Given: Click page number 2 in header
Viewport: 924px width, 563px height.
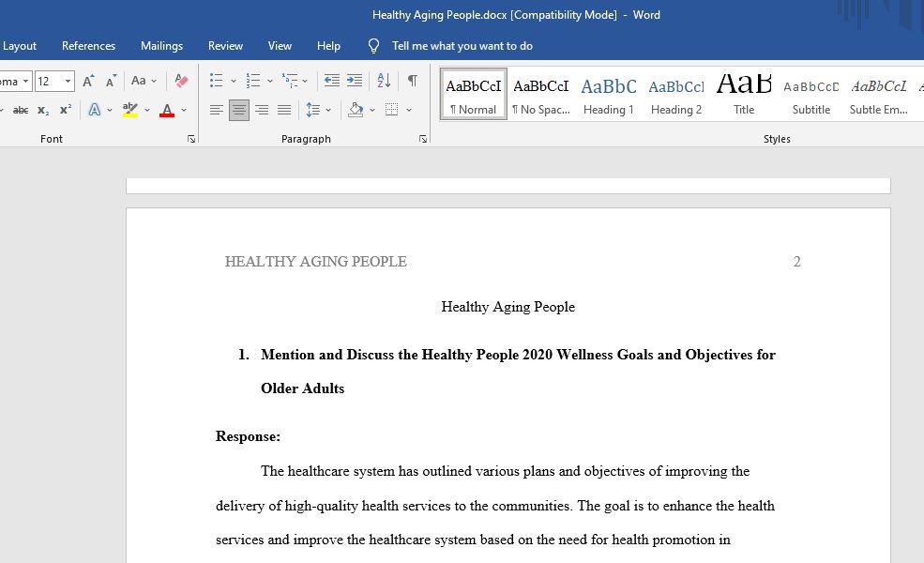Looking at the screenshot, I should [796, 262].
